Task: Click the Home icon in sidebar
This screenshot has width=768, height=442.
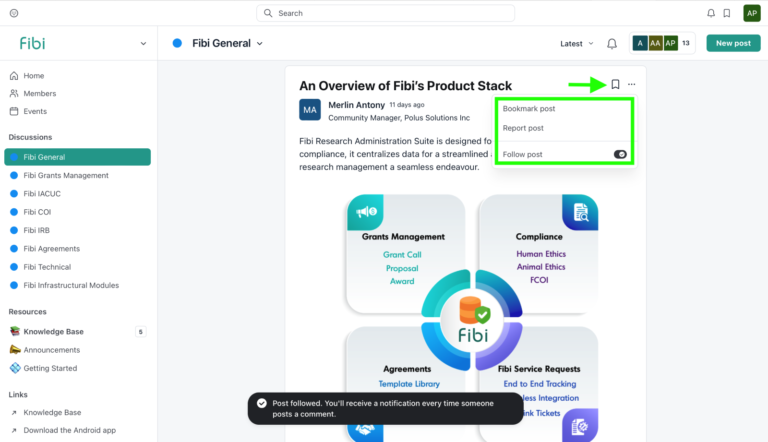Action: pyautogui.click(x=14, y=75)
